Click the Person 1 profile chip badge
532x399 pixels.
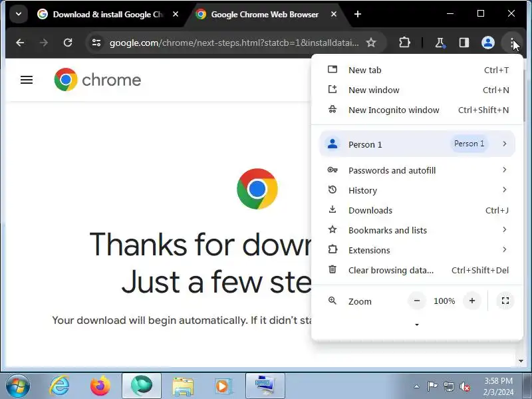(469, 144)
